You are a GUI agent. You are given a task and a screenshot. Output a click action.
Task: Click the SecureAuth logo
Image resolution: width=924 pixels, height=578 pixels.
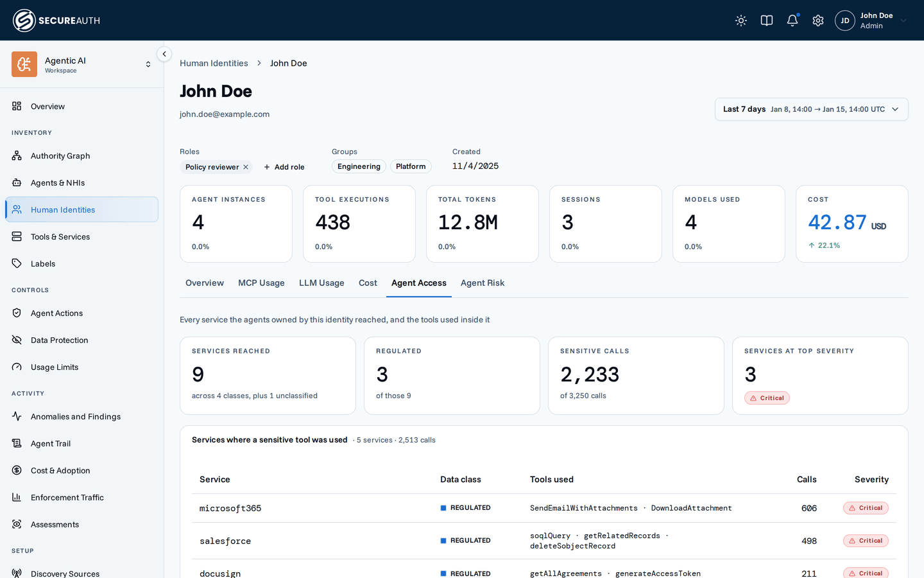[56, 21]
